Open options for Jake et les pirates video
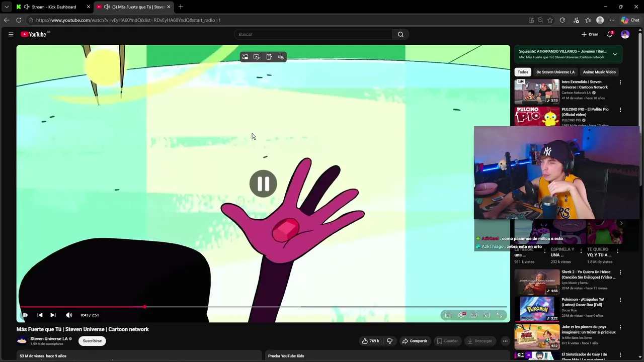Screen dimensions: 644x362 click(x=620, y=327)
